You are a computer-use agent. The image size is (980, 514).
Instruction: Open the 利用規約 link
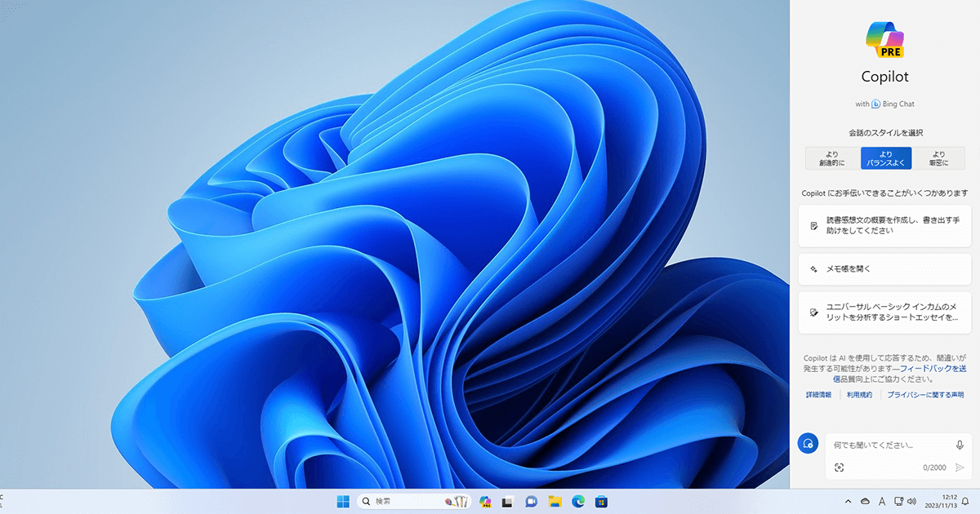tap(859, 395)
